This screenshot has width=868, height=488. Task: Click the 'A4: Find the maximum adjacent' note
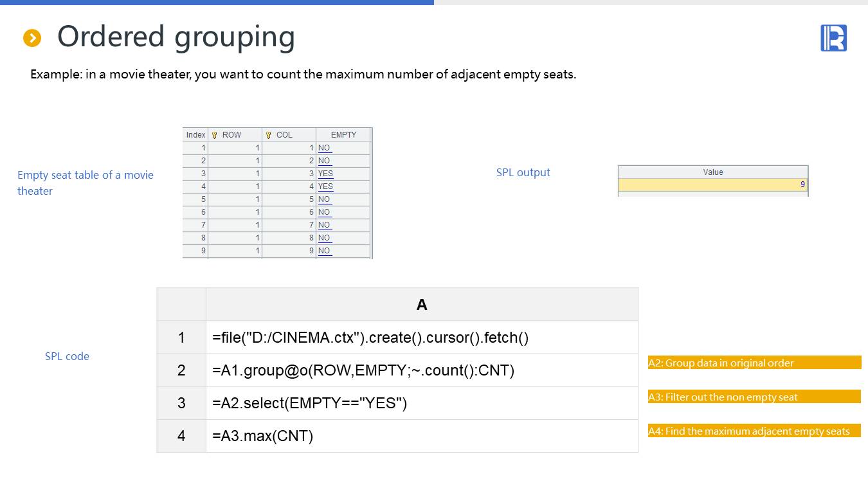click(x=754, y=431)
